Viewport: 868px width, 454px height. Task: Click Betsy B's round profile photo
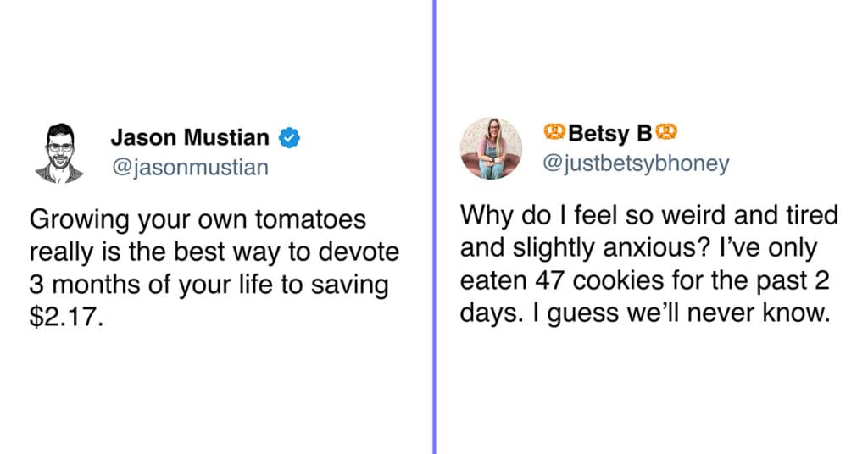(491, 148)
